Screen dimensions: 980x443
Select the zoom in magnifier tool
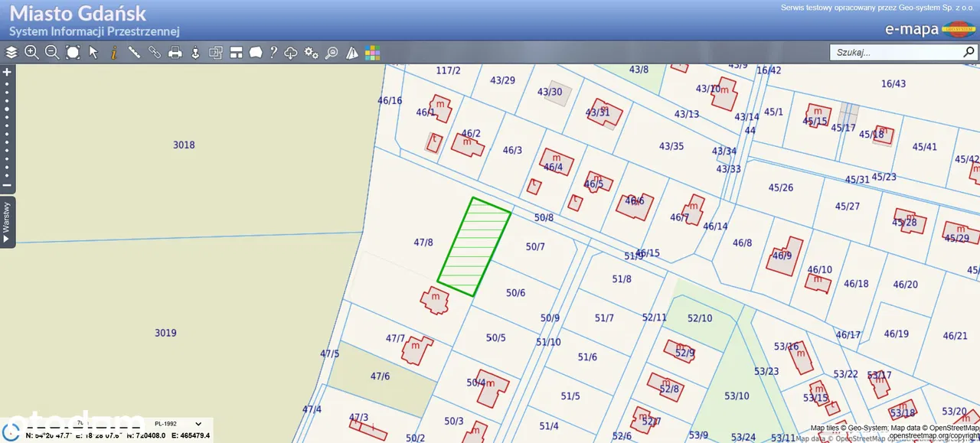31,53
